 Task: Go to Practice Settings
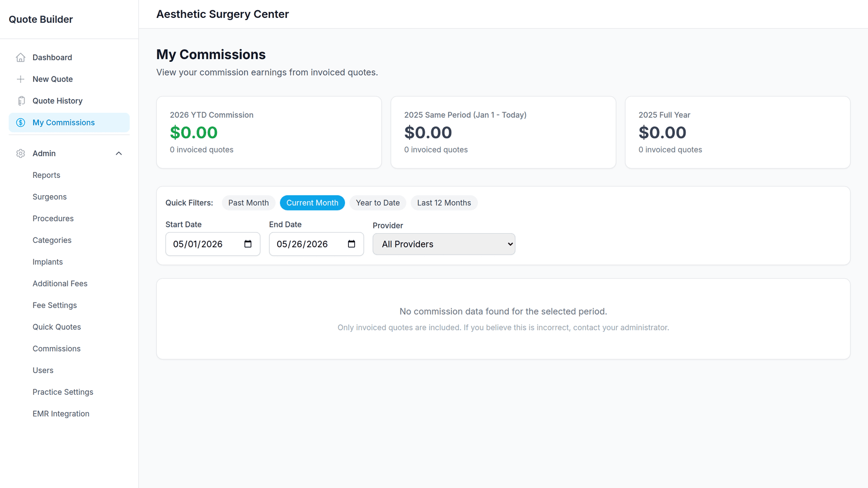coord(63,392)
